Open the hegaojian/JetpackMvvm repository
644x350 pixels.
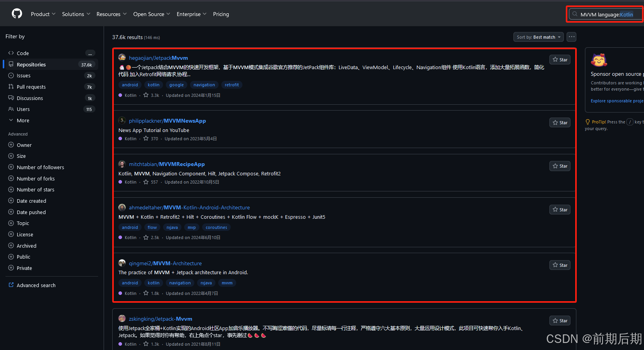(x=158, y=58)
